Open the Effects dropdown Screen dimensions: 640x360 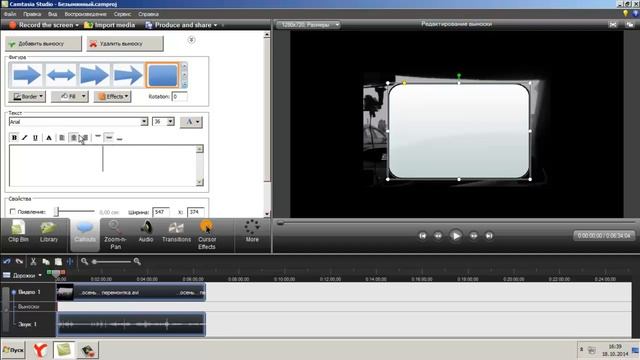pos(113,97)
